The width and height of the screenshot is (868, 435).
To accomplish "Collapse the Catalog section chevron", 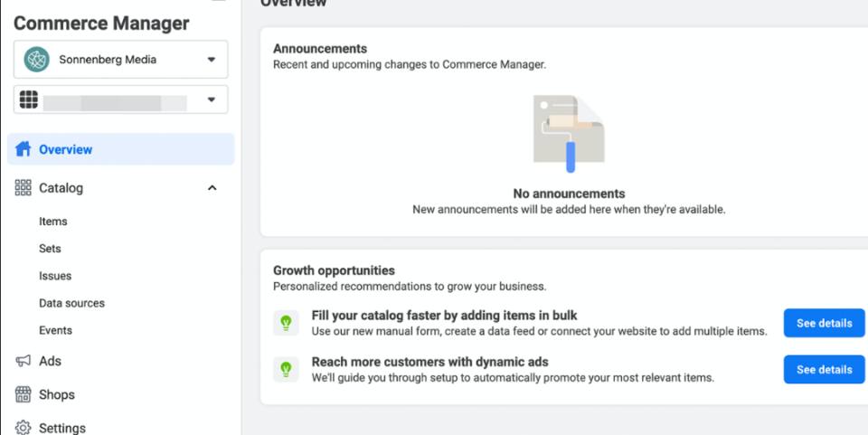I will (x=212, y=187).
